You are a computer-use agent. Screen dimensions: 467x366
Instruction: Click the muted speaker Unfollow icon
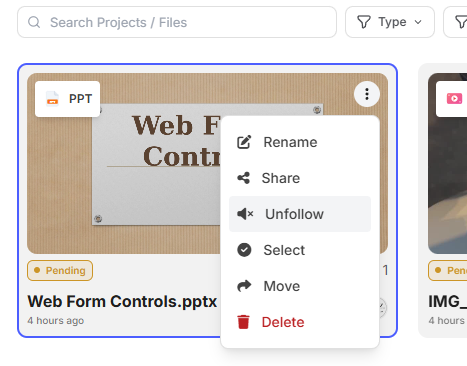(245, 214)
